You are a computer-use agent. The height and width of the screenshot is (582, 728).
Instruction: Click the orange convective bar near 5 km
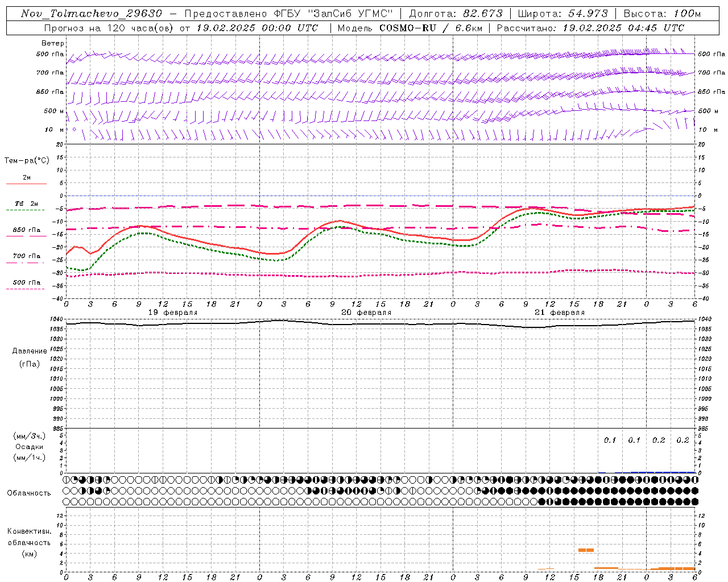point(586,550)
